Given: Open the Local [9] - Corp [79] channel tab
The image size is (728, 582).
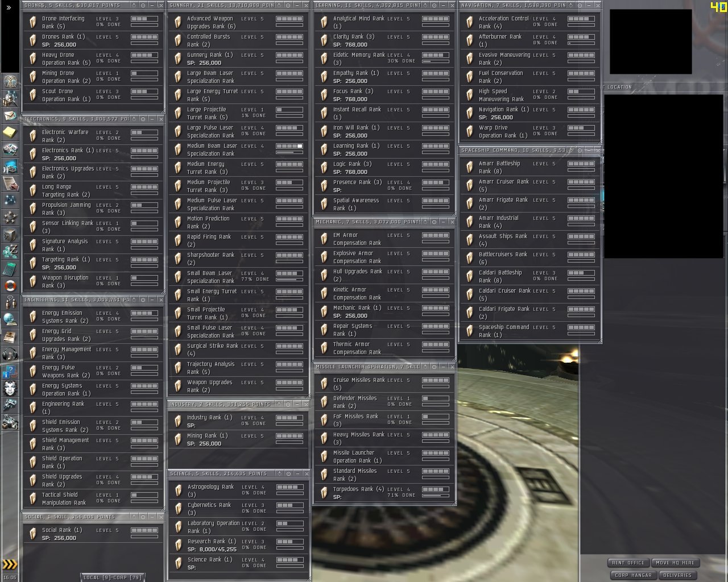Looking at the screenshot, I should point(112,577).
